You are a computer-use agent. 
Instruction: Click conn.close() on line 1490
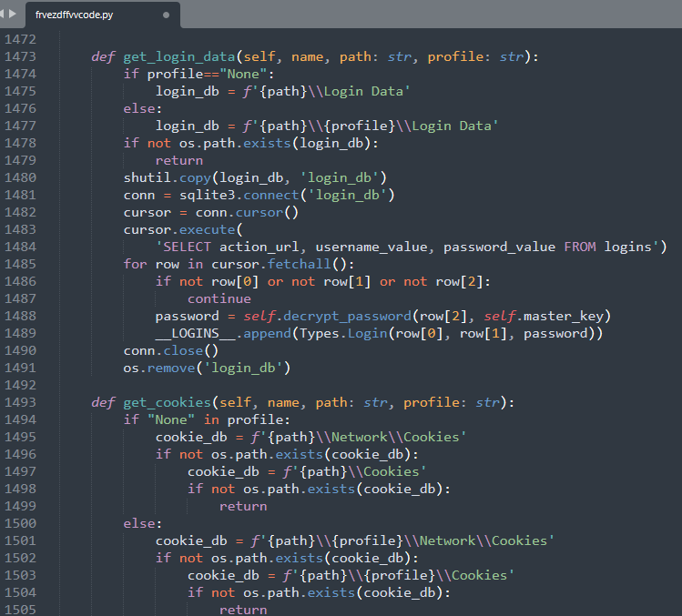pos(171,351)
